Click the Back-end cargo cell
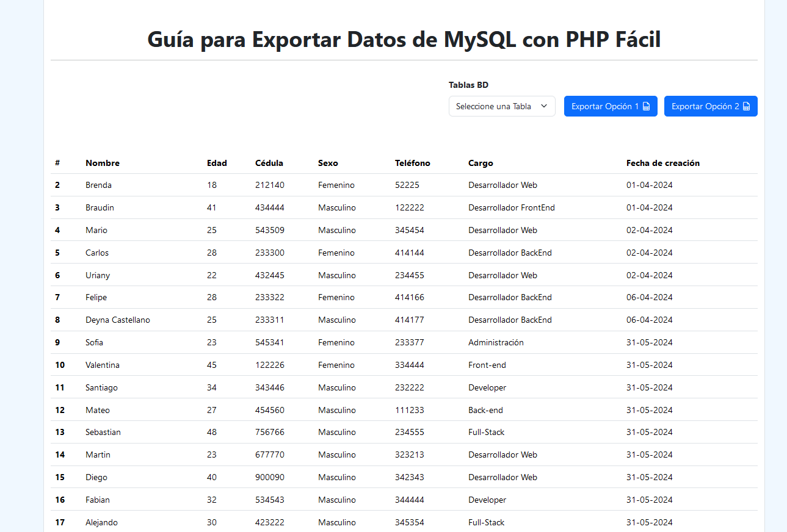Image resolution: width=787 pixels, height=532 pixels. coord(486,410)
